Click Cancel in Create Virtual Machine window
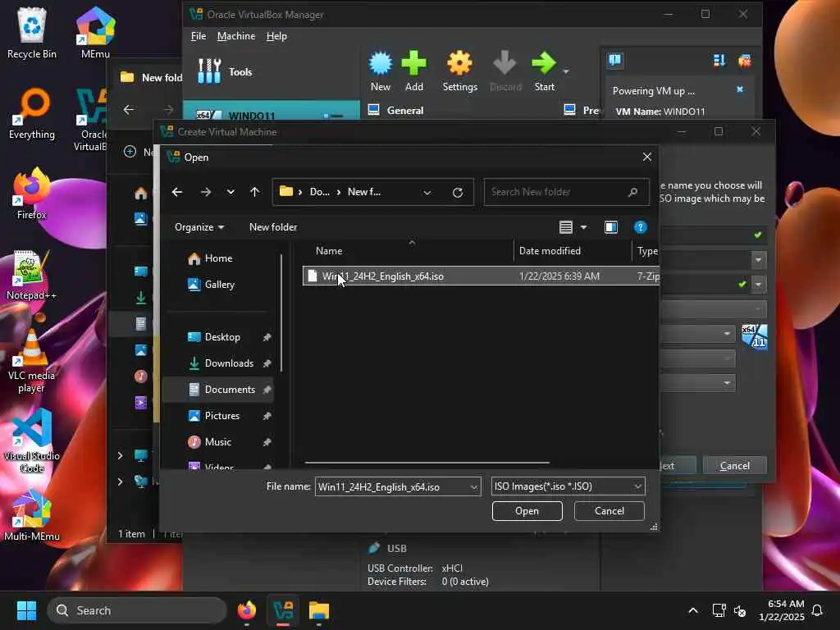The image size is (840, 630). pos(734,466)
